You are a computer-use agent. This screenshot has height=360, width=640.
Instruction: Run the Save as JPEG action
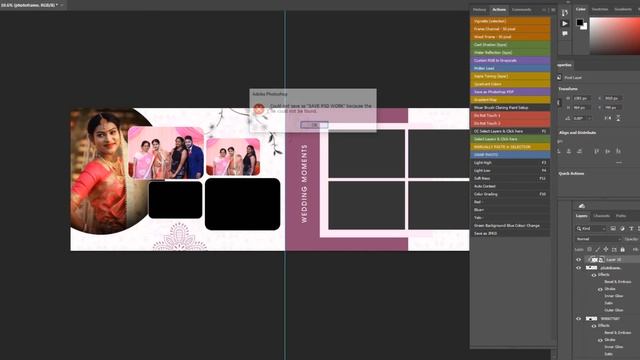tap(510, 233)
